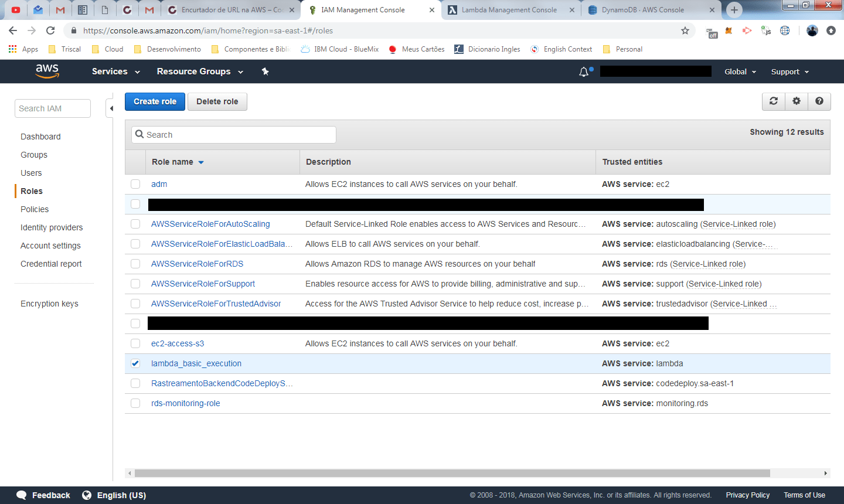Screen dimensions: 844x504
Task: Click the globe extension icon in toolbar
Action: coord(785,30)
